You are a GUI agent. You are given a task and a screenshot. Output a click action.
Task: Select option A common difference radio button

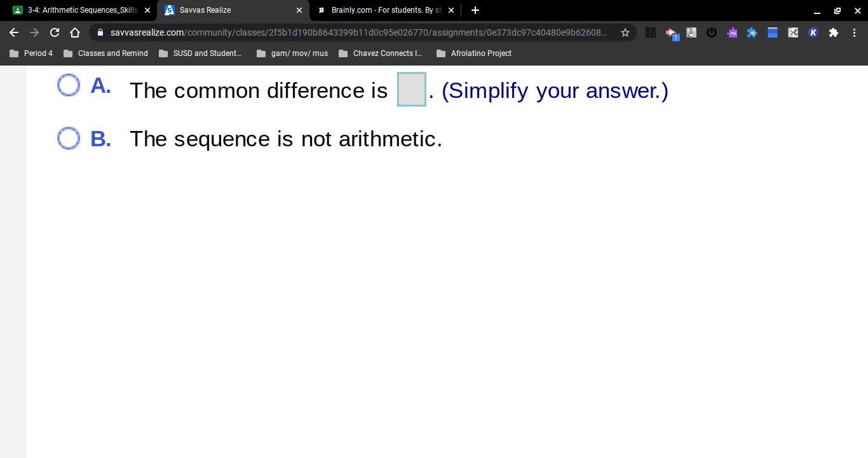point(69,85)
